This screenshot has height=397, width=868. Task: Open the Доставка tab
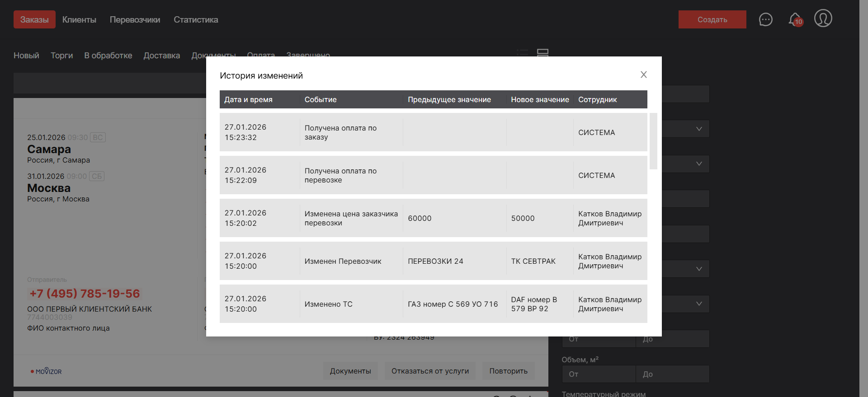(161, 55)
